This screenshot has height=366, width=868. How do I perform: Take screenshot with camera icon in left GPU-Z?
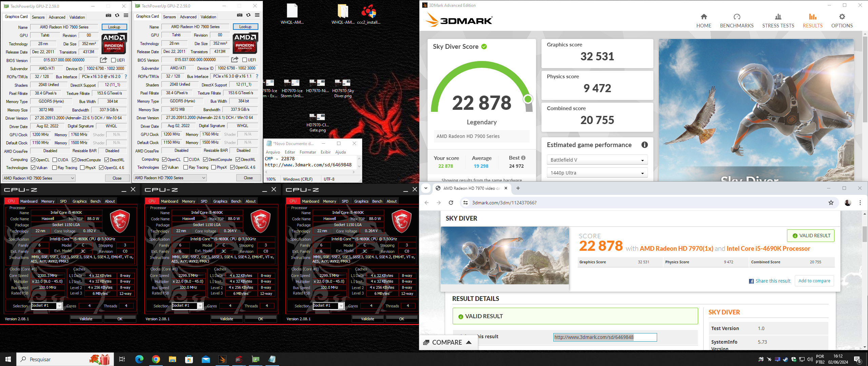[108, 15]
